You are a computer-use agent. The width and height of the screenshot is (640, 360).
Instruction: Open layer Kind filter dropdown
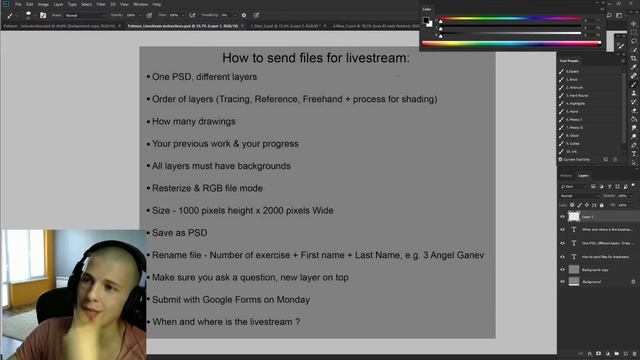[573, 187]
